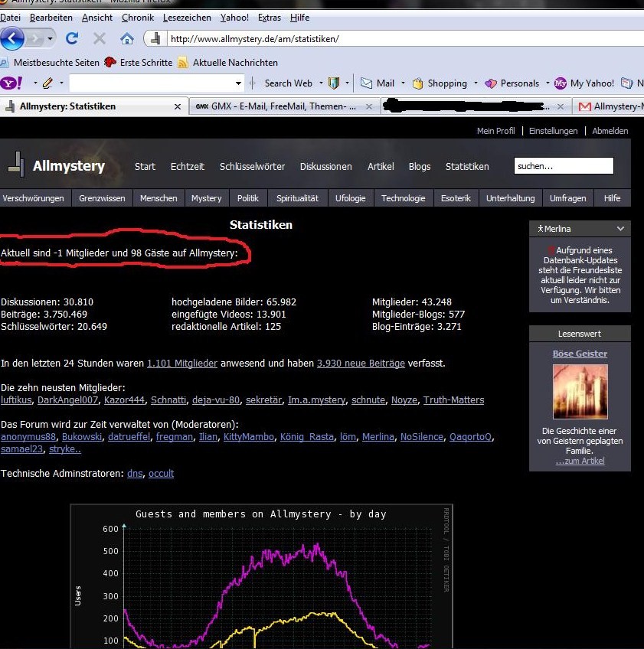The height and width of the screenshot is (649, 644).
Task: Expand the Shopping dropdown arrow
Action: [x=476, y=83]
